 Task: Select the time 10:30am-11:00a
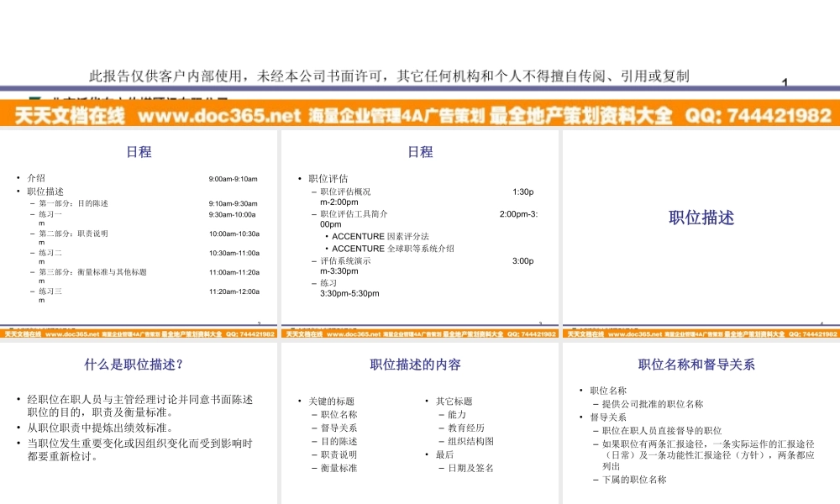pos(234,253)
